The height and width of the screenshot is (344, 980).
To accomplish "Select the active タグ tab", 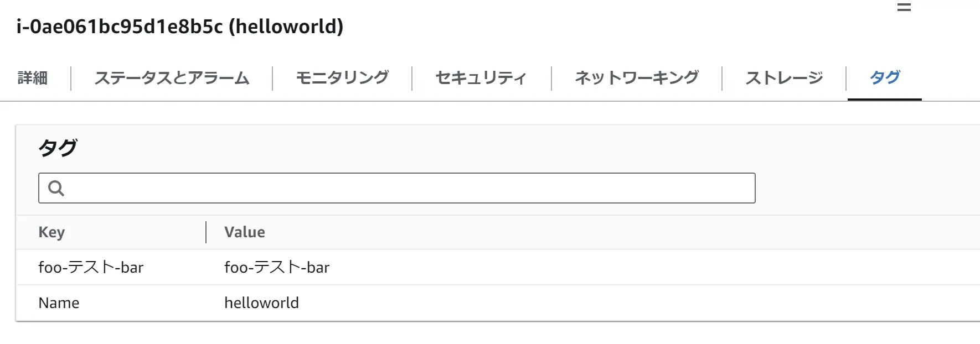I will tap(885, 78).
